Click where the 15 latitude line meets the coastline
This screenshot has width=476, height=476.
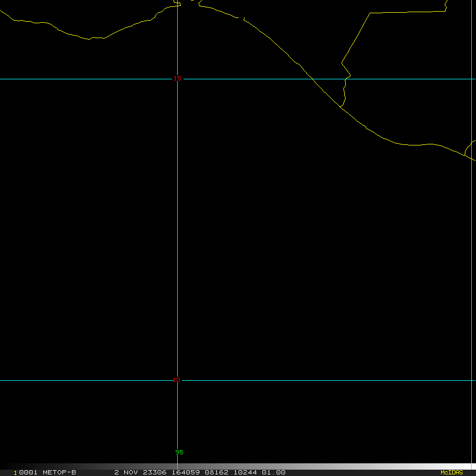tap(312, 79)
